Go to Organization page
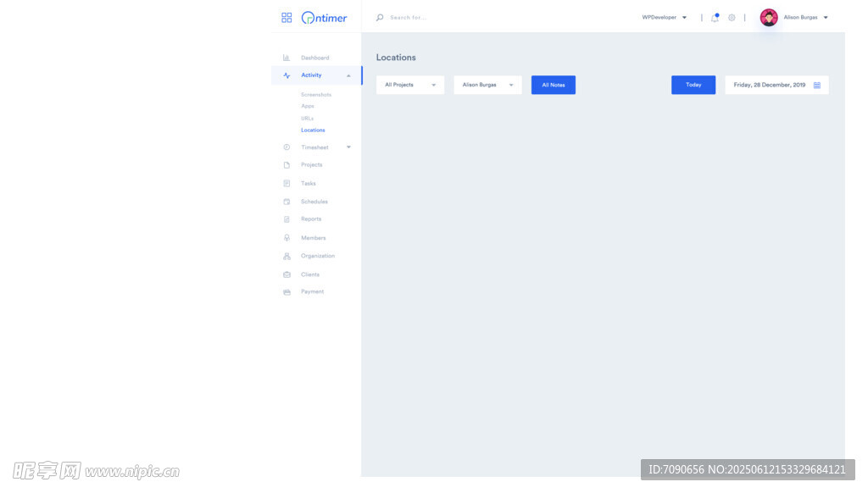Viewport: 868px width, 493px height. pyautogui.click(x=318, y=256)
